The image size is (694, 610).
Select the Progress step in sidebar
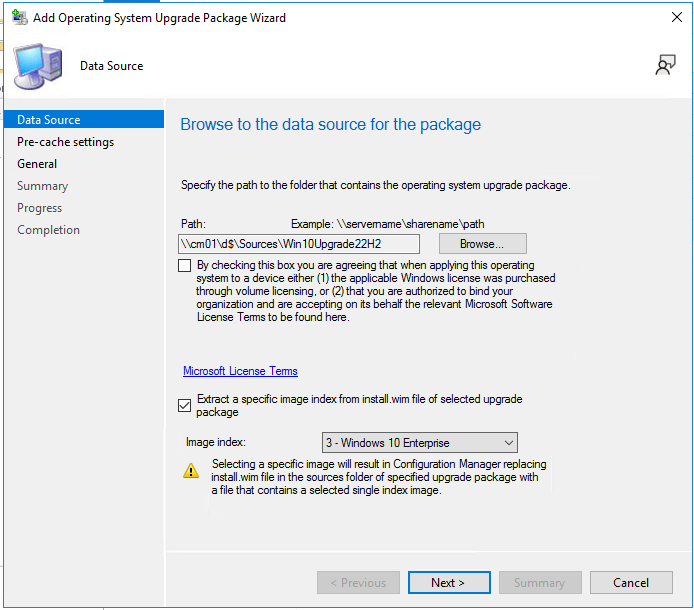(39, 208)
